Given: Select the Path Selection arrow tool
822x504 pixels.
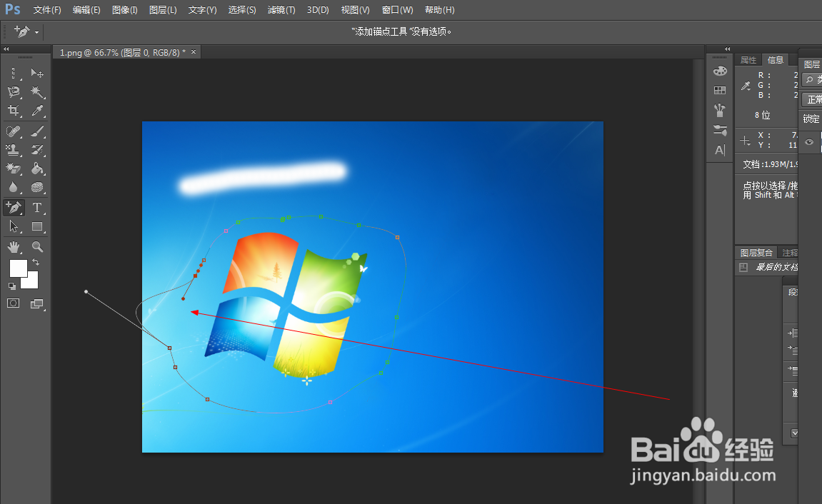Looking at the screenshot, I should (x=14, y=226).
